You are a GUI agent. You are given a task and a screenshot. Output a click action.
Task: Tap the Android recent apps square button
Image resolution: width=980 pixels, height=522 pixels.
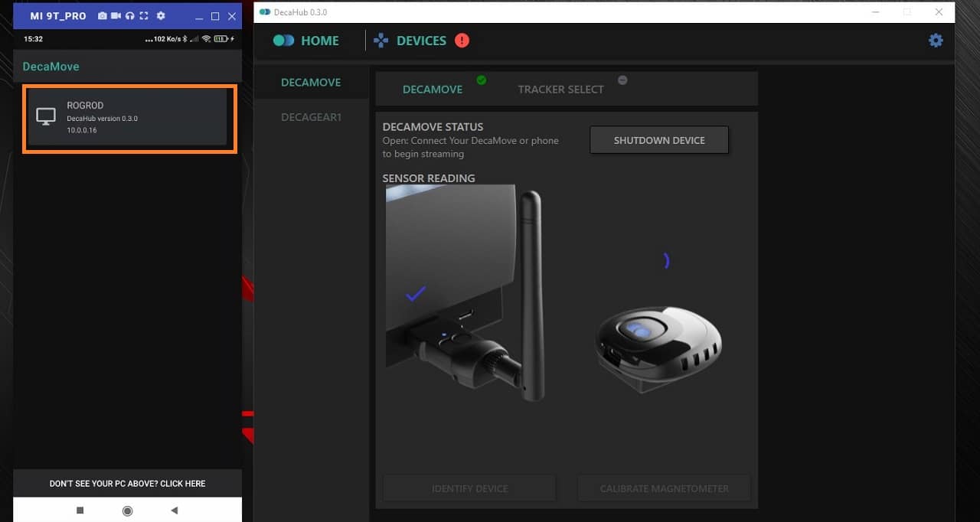click(x=80, y=510)
